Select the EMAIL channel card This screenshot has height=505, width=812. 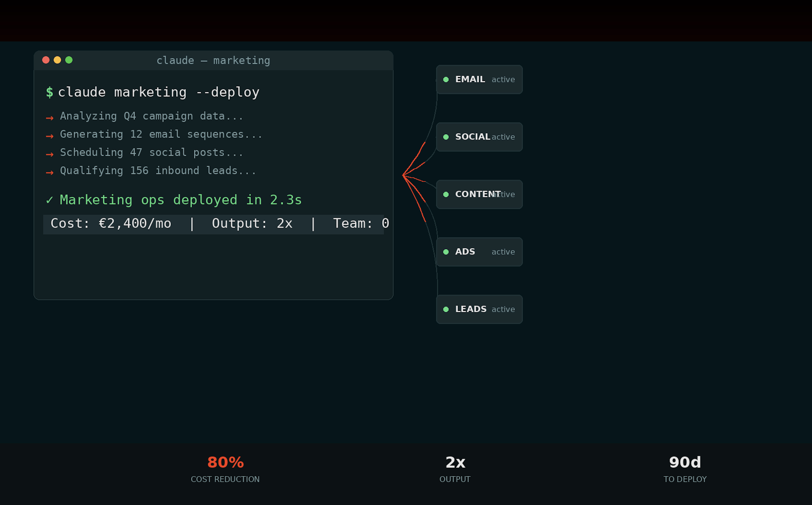(479, 79)
